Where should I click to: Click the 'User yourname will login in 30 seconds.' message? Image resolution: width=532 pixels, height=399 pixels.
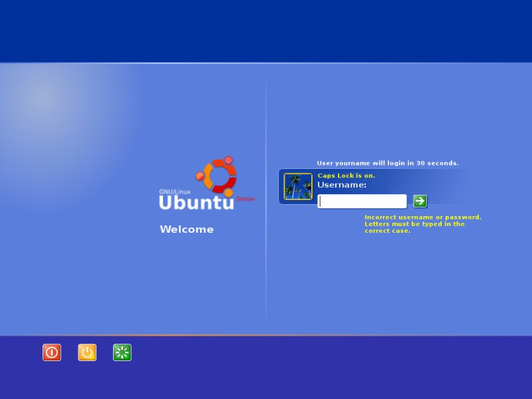click(x=388, y=163)
